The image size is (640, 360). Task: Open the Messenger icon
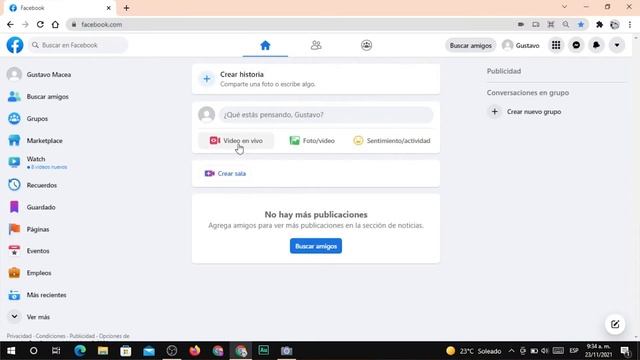pos(576,45)
